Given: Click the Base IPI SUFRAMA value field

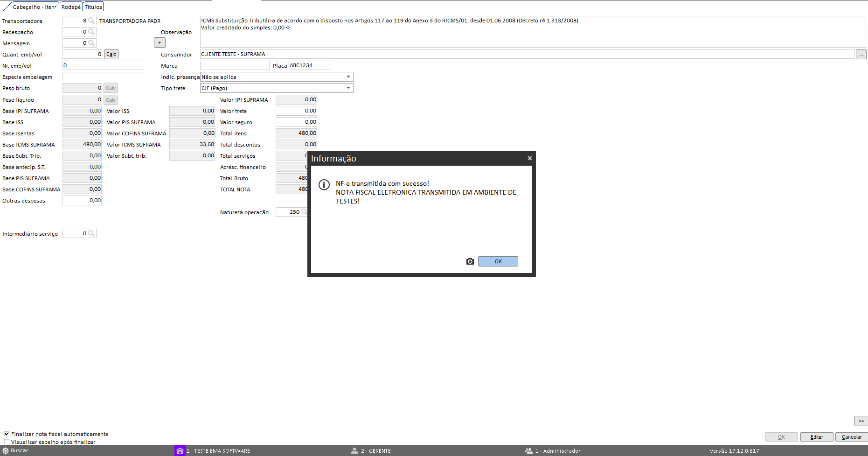Looking at the screenshot, I should [x=82, y=111].
